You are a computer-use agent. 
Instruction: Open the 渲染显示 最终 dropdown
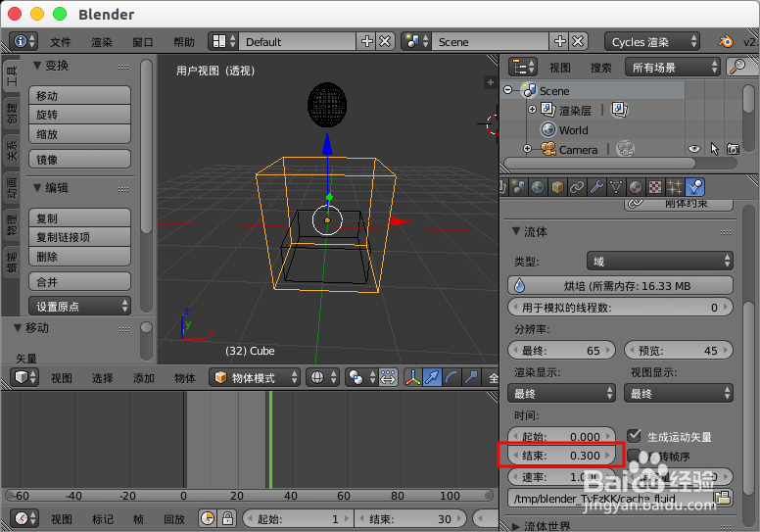[562, 393]
